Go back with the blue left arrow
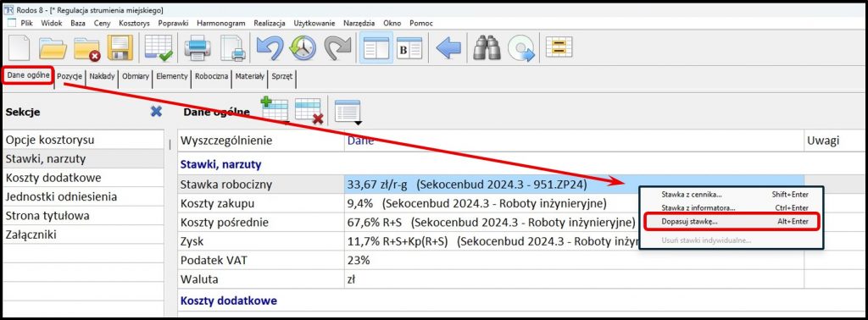This screenshot has width=868, height=320. click(x=448, y=48)
